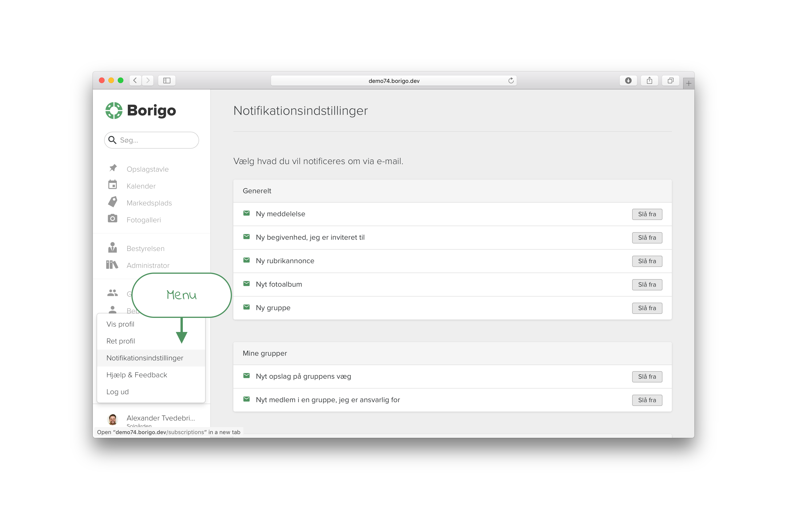Turn off Nyt medlem i en gruppe notifications
This screenshot has width=787, height=532.
pyautogui.click(x=647, y=400)
